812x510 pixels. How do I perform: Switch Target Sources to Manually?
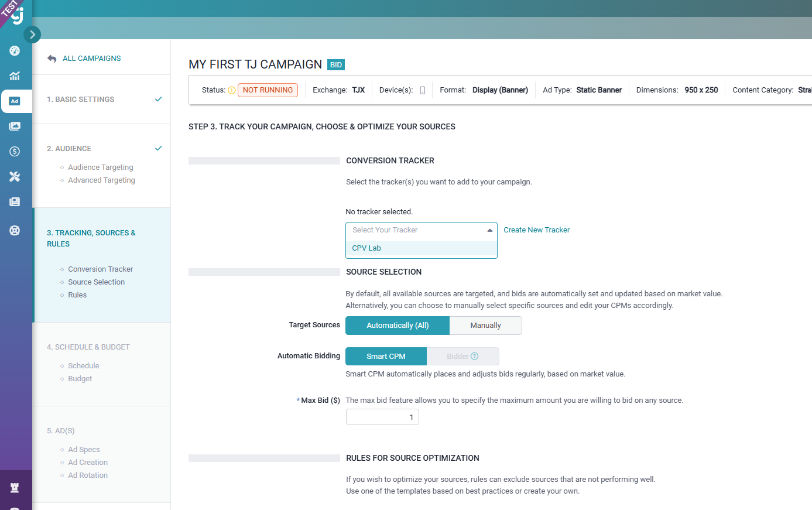485,325
